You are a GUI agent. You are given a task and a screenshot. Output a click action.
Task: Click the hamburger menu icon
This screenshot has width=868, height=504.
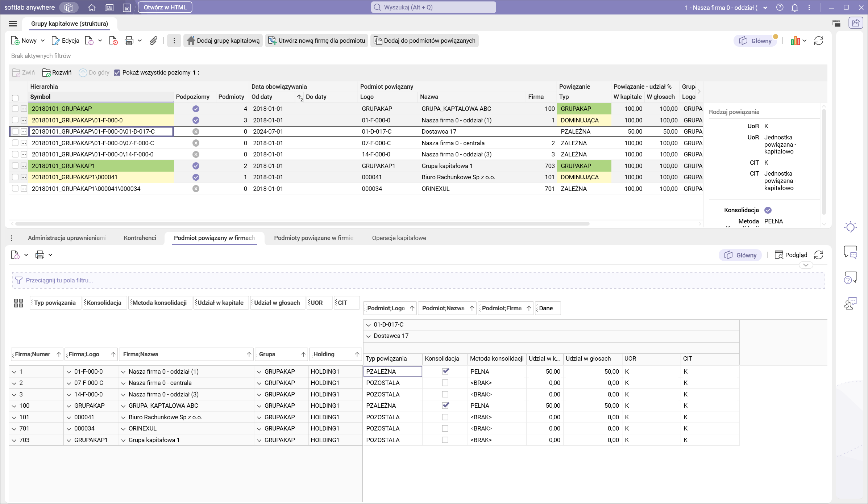click(x=13, y=24)
